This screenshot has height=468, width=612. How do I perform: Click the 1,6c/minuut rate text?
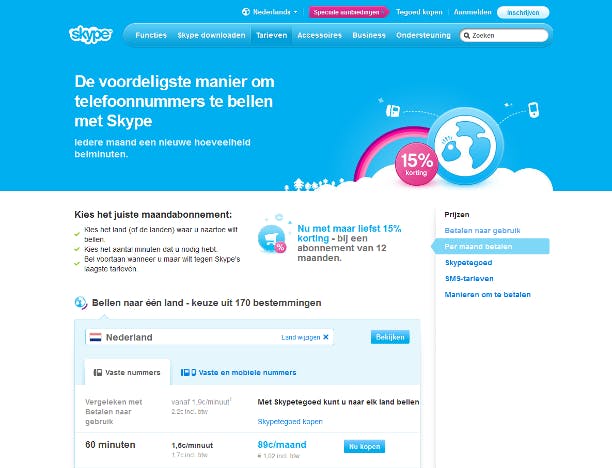click(192, 445)
